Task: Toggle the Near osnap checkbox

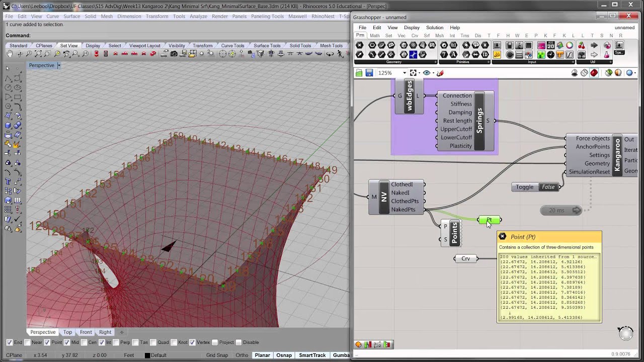Action: [27, 342]
